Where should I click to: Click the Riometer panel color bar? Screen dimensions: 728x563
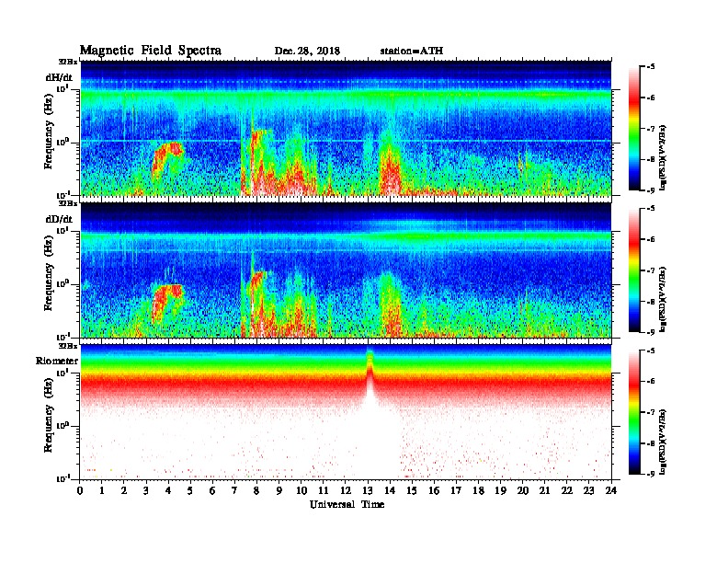634,412
